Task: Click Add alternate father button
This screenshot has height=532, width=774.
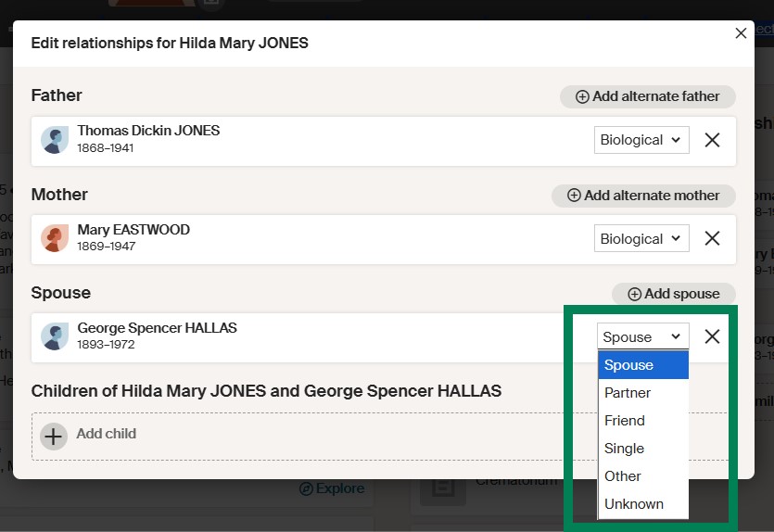Action: coord(647,96)
